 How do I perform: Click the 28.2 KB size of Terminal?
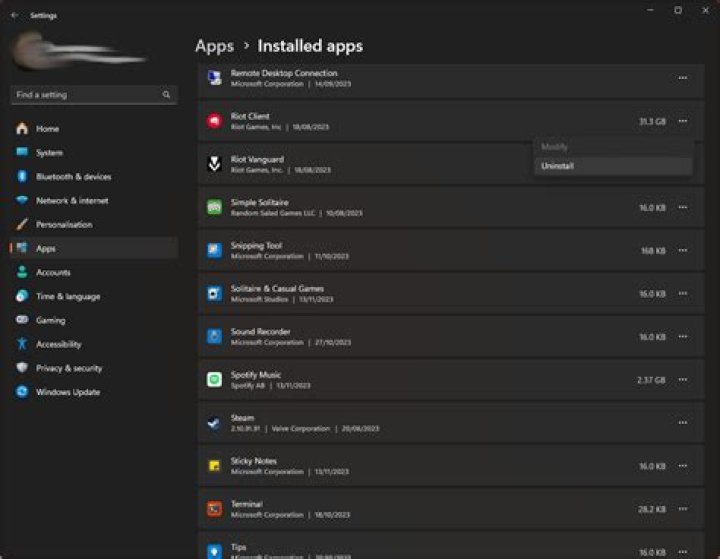click(x=652, y=509)
